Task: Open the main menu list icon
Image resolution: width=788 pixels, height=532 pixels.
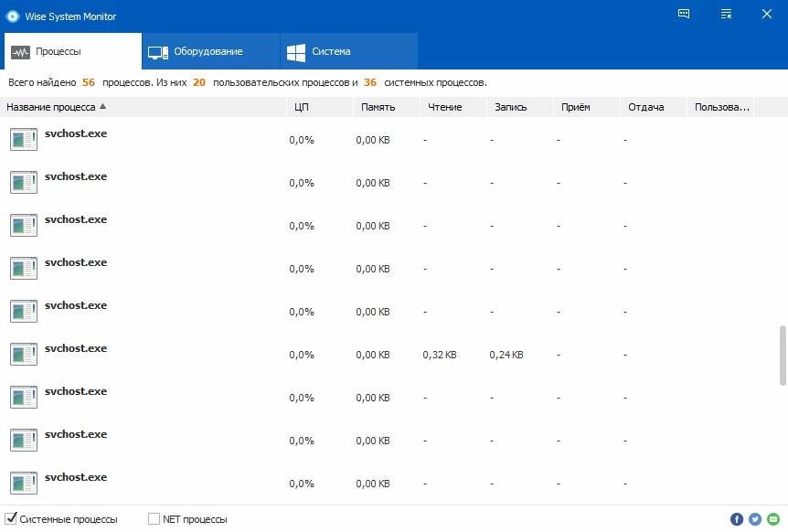Action: [x=726, y=14]
